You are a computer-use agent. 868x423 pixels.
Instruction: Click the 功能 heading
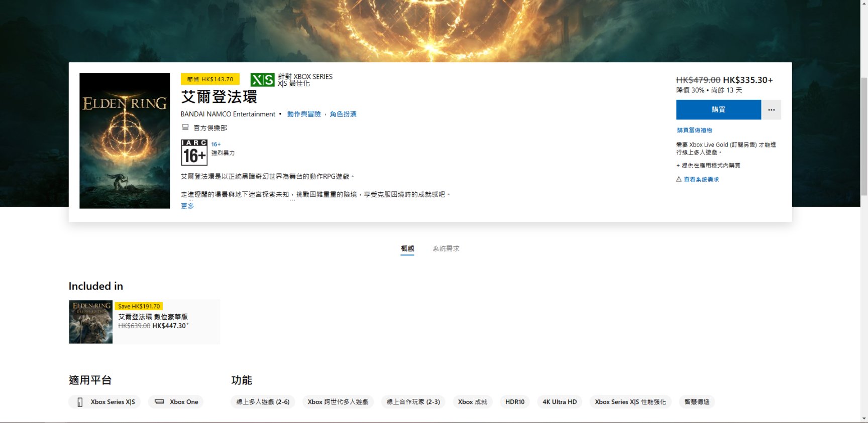point(242,380)
